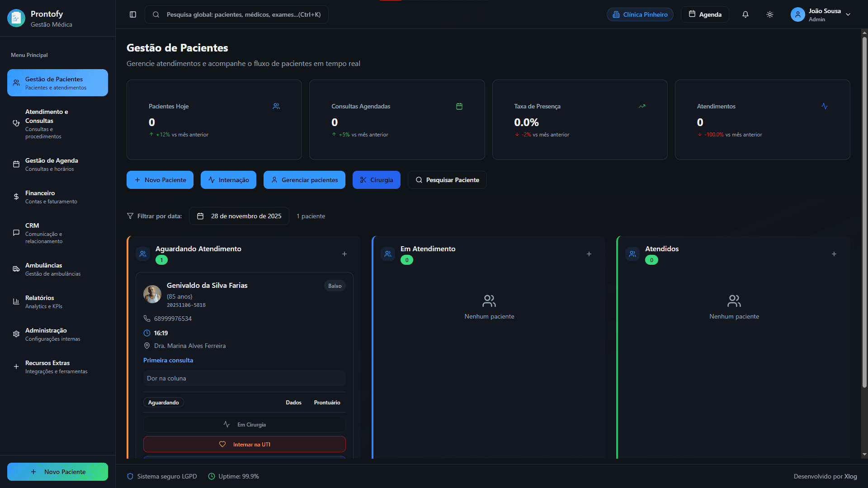Click the Taxa de Presença trend icon
Image resolution: width=868 pixels, height=488 pixels.
[642, 106]
